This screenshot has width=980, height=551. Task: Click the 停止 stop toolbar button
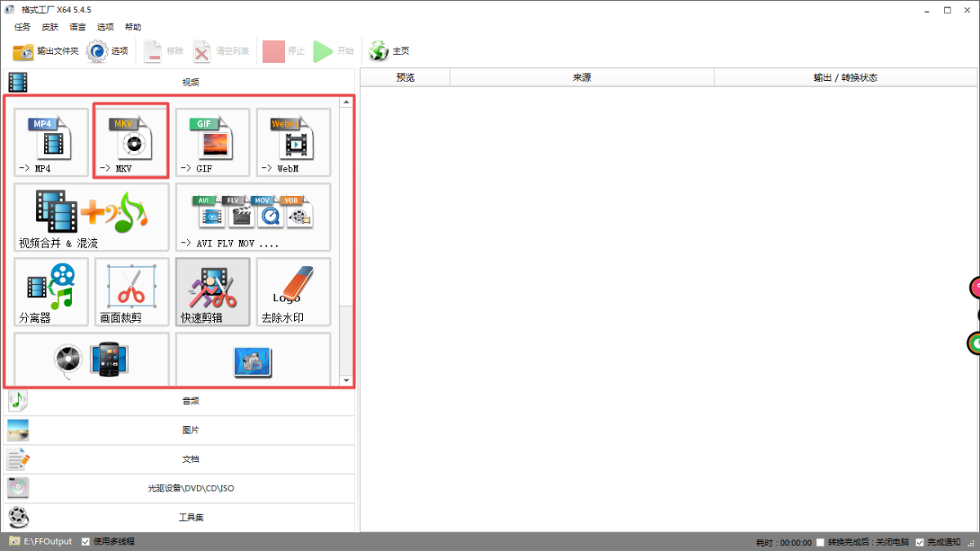point(283,51)
